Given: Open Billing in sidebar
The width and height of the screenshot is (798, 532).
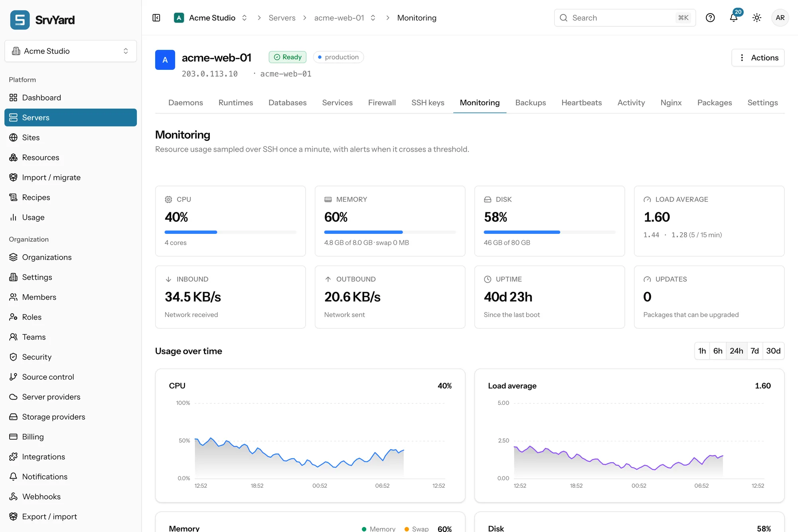Looking at the screenshot, I should [x=71, y=437].
